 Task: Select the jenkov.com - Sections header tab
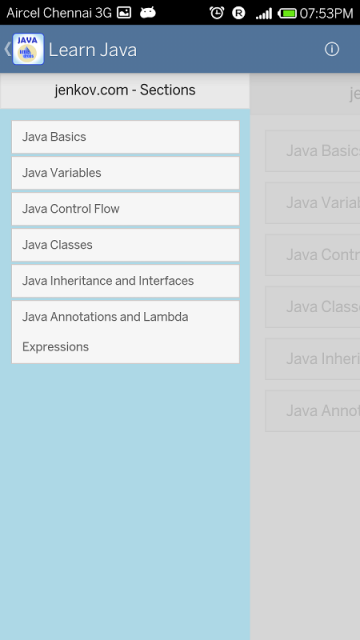[x=125, y=90]
